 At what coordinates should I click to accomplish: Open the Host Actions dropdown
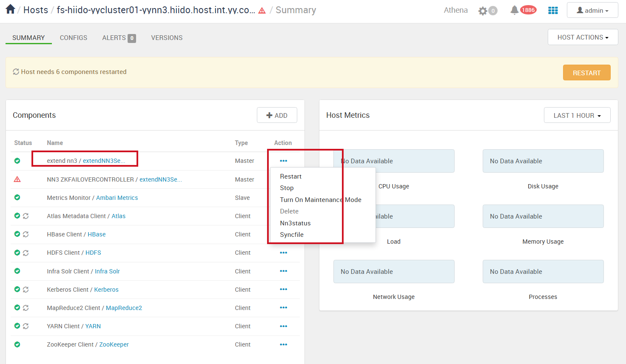coord(583,37)
